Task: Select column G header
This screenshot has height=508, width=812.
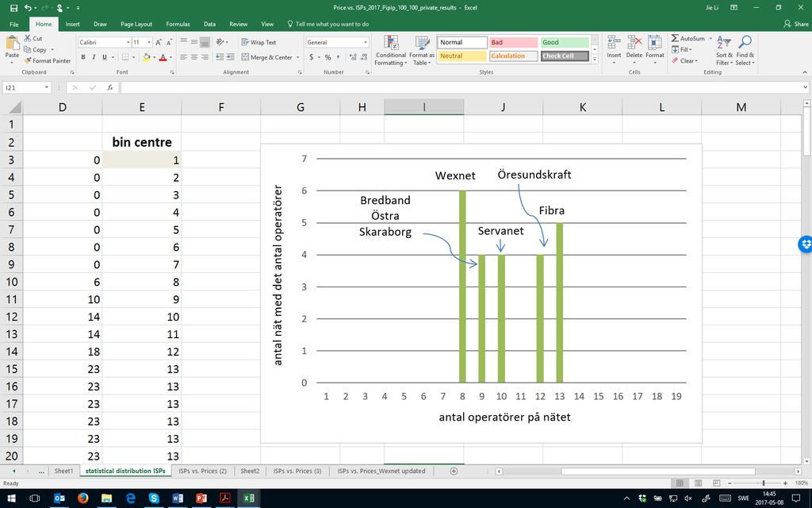Action: coord(301,107)
